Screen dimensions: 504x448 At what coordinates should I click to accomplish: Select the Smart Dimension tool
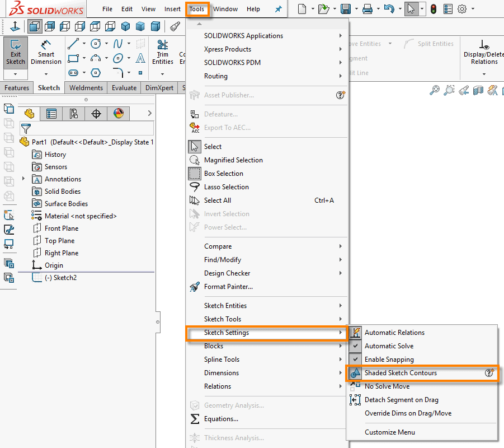click(46, 53)
